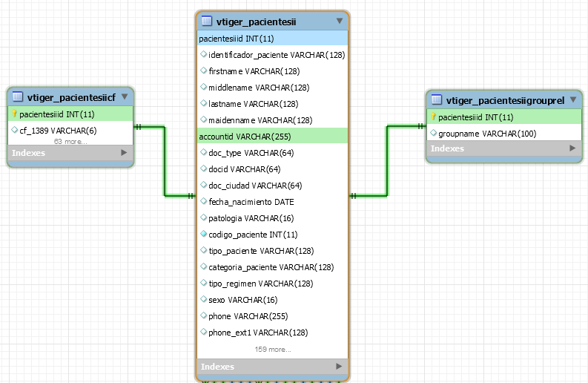The image size is (588, 383).
Task: Select the doc_ciudad VARCHAR(64) text
Action: click(x=255, y=186)
